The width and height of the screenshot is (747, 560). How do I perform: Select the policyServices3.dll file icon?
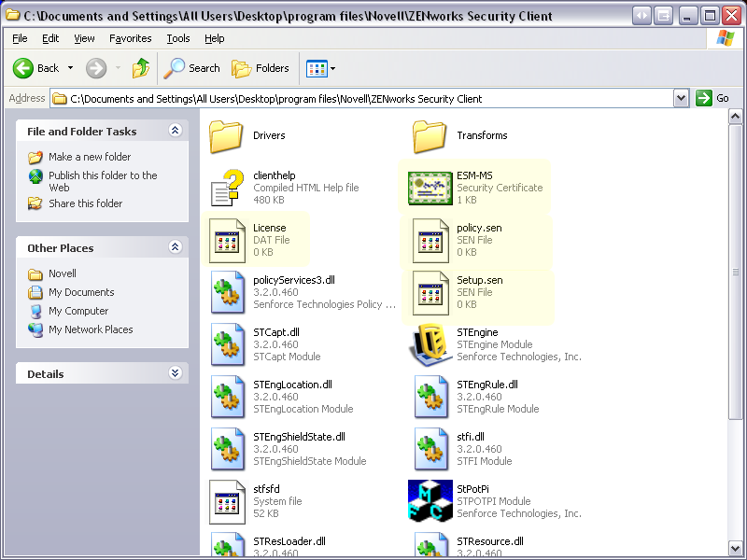point(227,292)
